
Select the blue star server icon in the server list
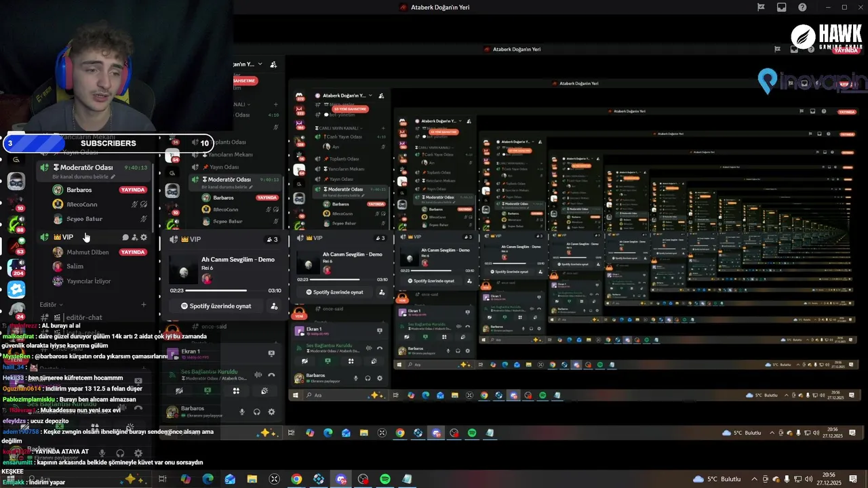16,290
